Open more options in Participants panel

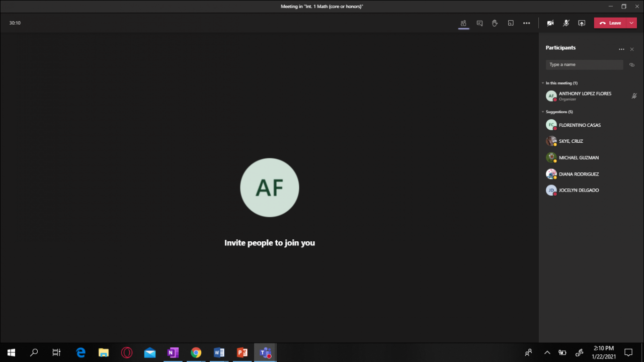pos(621,49)
